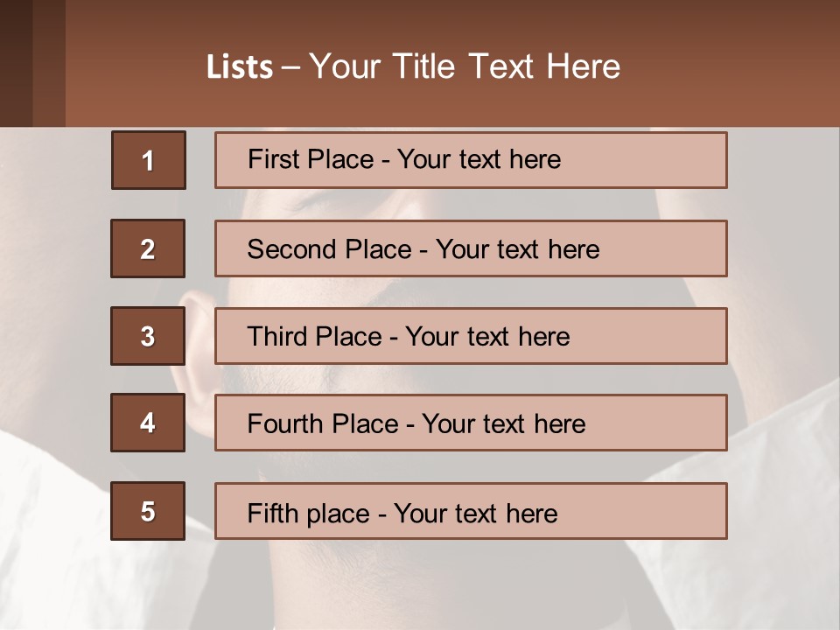
Task: Click the number 1 box
Action: coord(148,160)
